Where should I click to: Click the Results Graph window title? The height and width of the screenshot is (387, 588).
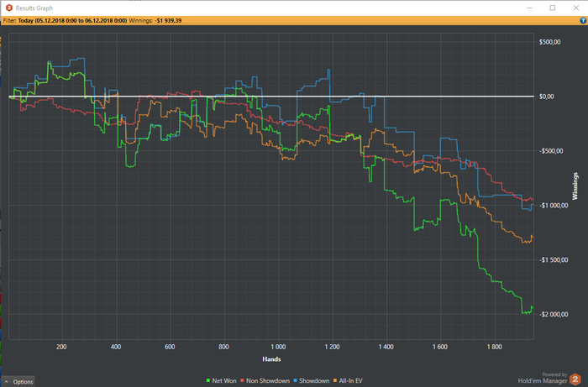coord(34,8)
